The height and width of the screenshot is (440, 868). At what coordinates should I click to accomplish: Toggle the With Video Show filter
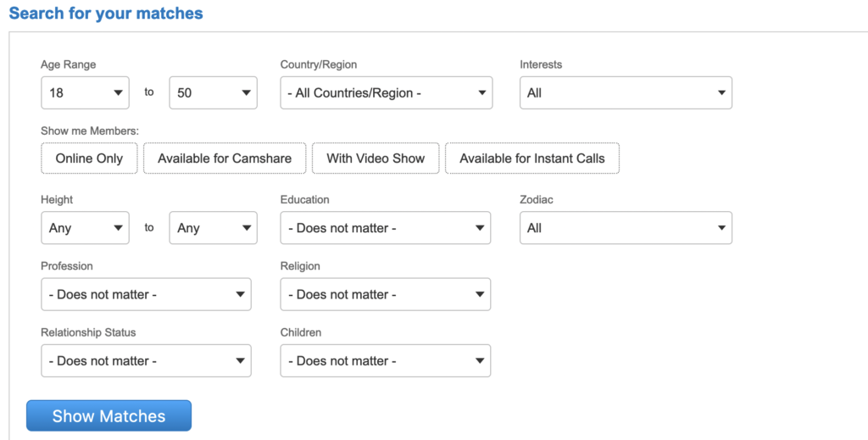[376, 159]
